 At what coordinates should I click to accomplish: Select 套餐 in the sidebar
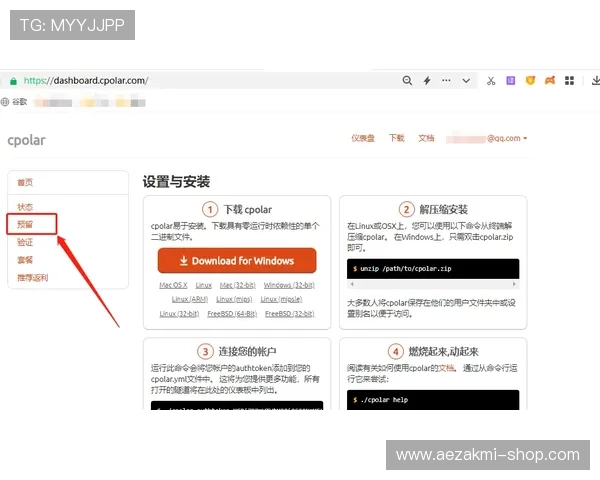(x=25, y=260)
